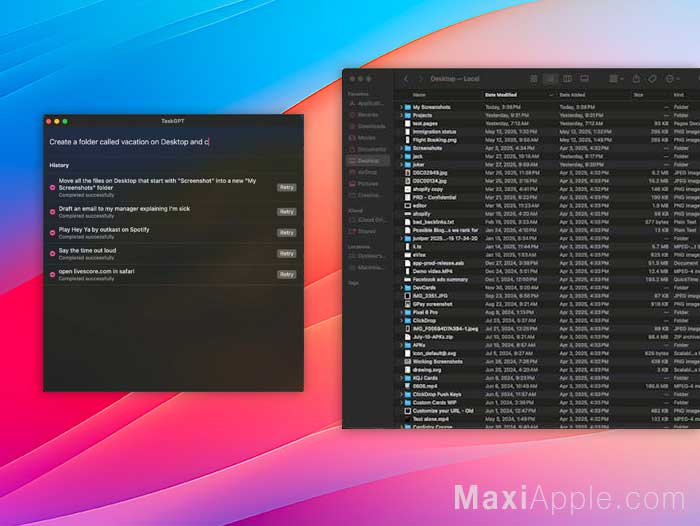This screenshot has width=700, height=526.
Task: Select Desktop in Finder sidebar
Action: point(368,161)
